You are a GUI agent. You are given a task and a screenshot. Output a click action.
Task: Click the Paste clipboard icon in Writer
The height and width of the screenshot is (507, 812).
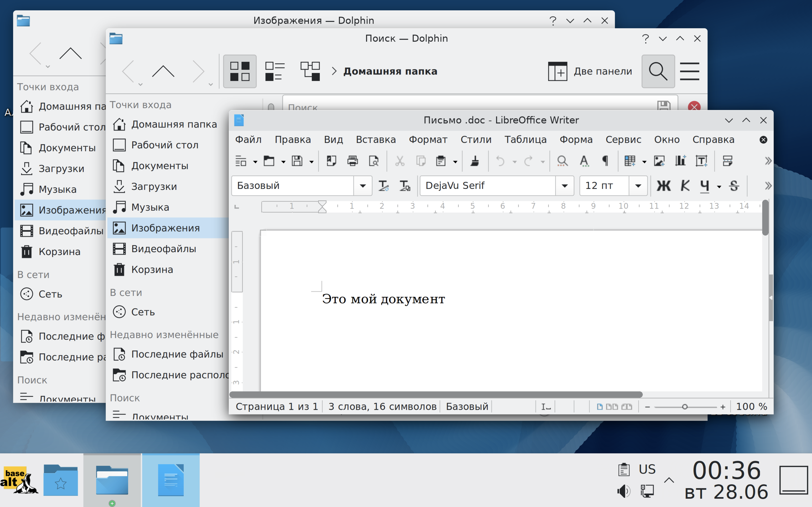coord(441,161)
